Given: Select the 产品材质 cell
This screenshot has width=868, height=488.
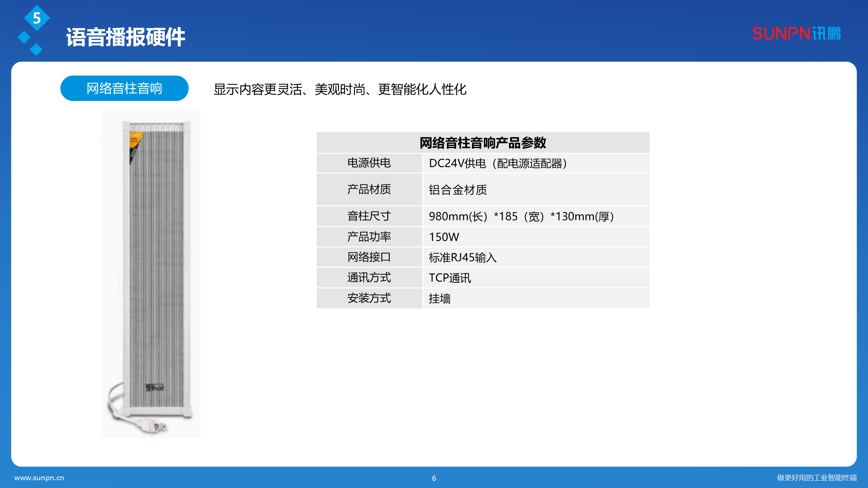Looking at the screenshot, I should coord(369,190).
